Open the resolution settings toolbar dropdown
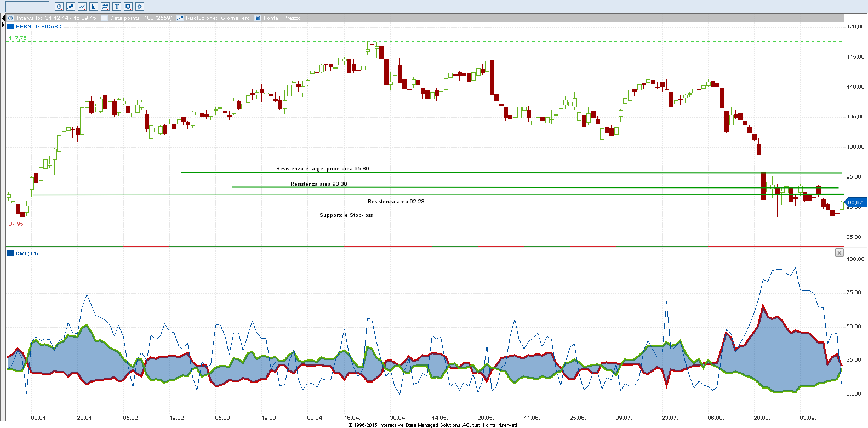868x428 pixels. tap(71, 7)
